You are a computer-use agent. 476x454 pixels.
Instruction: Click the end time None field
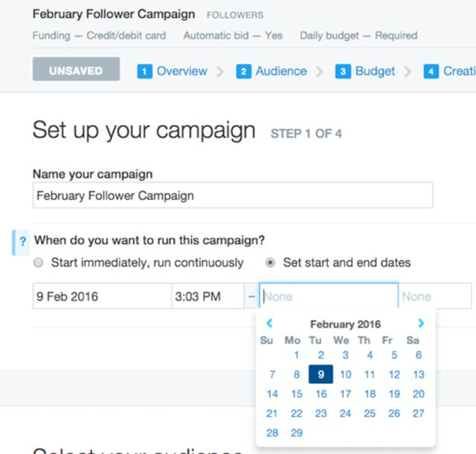coord(434,296)
